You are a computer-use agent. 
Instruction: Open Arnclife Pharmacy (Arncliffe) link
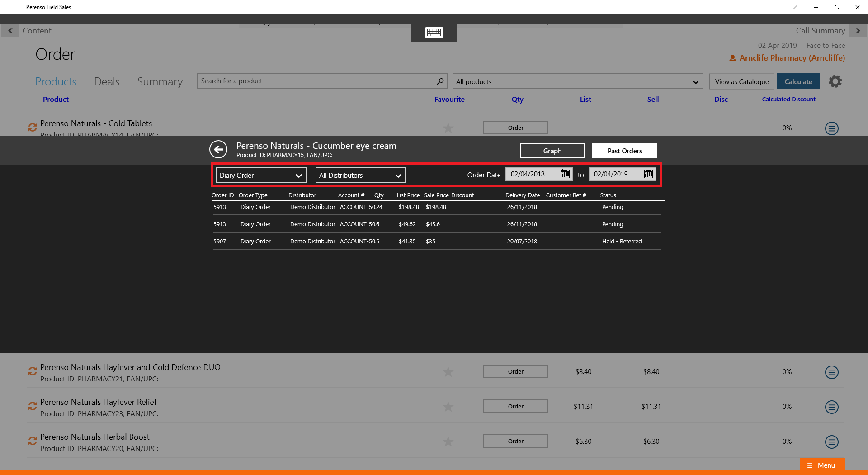pyautogui.click(x=792, y=58)
